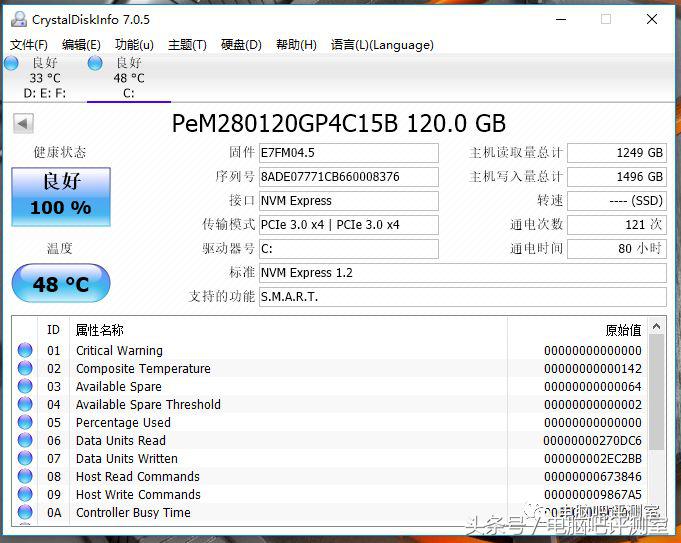Click the rotation rate field ---- (SSD)
The image size is (681, 543).
617,201
